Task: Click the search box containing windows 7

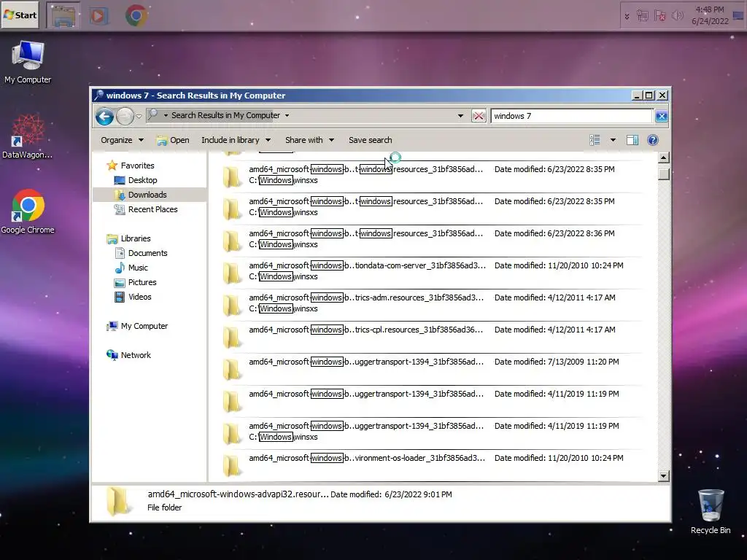Action: [571, 116]
